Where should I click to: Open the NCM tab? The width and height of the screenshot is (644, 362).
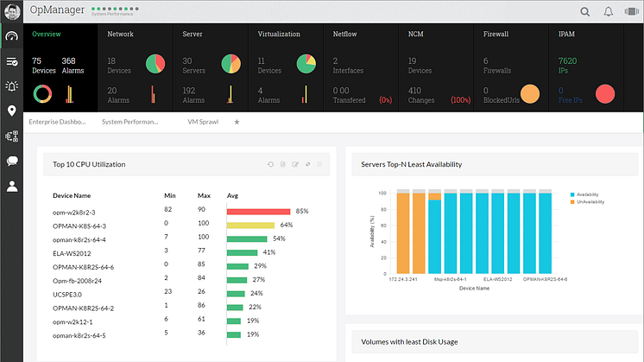(415, 34)
